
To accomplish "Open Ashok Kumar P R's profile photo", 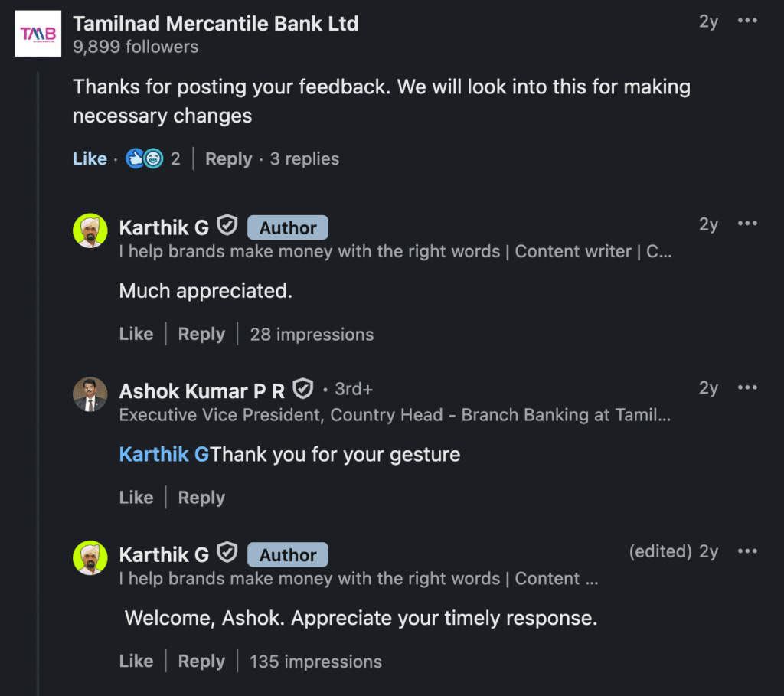I will (x=90, y=394).
